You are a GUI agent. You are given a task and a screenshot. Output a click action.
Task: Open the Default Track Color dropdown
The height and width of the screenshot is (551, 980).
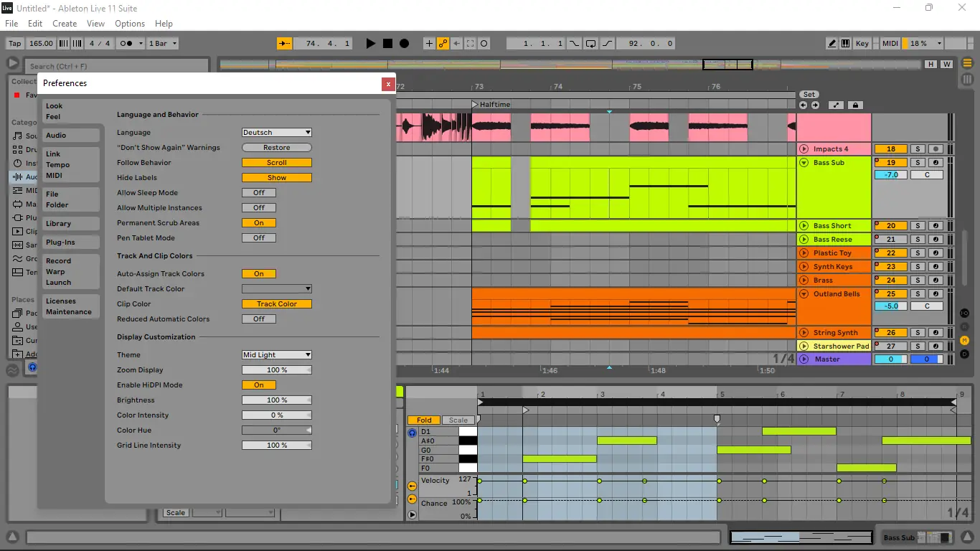click(277, 289)
